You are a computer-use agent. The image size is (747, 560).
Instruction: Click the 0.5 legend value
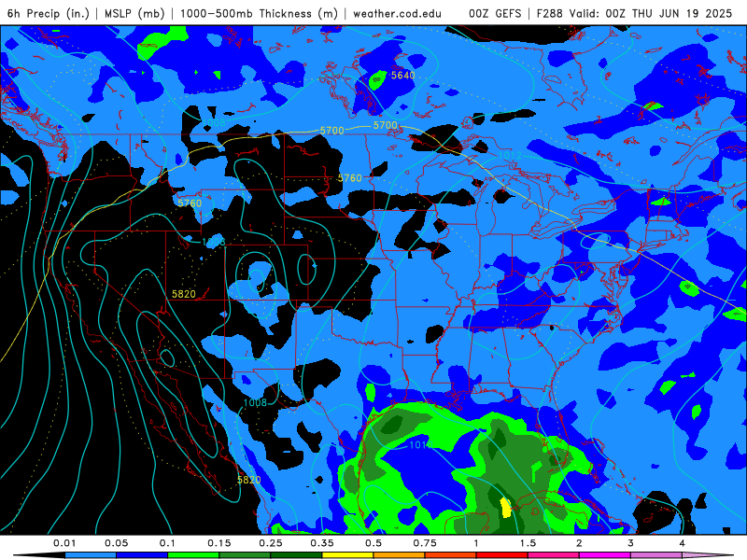tap(373, 543)
